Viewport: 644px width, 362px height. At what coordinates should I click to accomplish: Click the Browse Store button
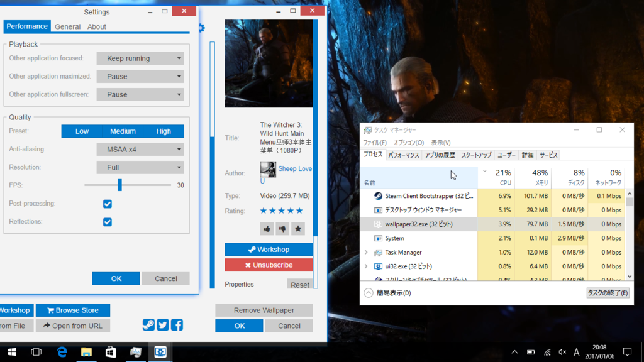tap(73, 310)
